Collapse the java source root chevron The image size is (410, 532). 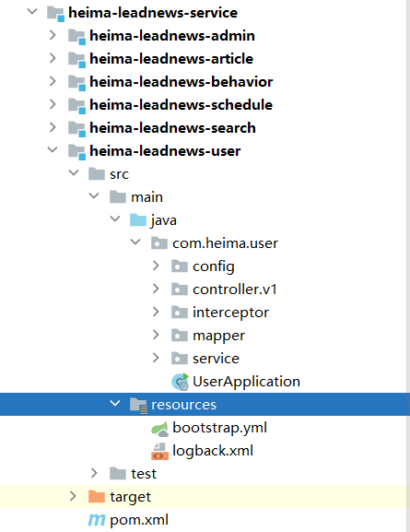(x=115, y=219)
